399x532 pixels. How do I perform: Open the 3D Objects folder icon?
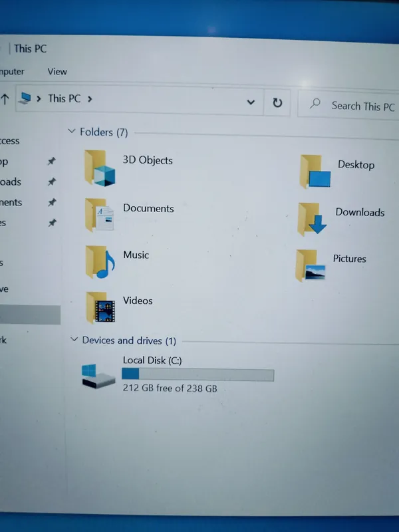click(100, 168)
